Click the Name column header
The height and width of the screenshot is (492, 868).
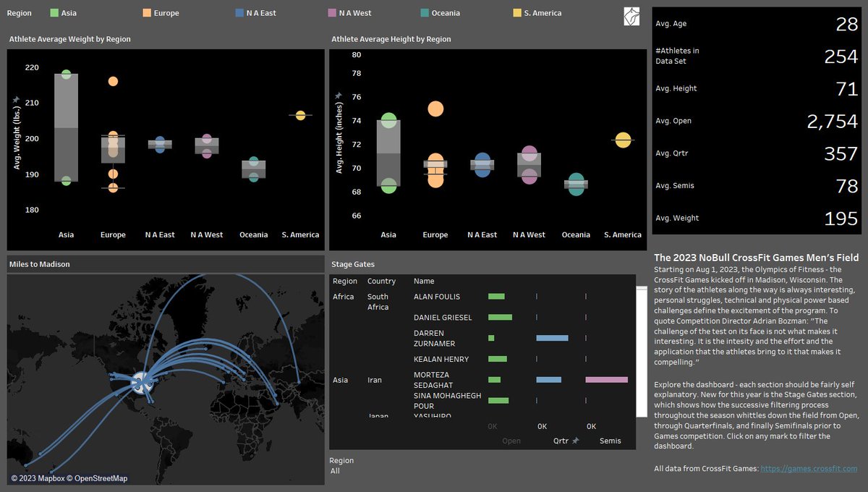tap(424, 281)
